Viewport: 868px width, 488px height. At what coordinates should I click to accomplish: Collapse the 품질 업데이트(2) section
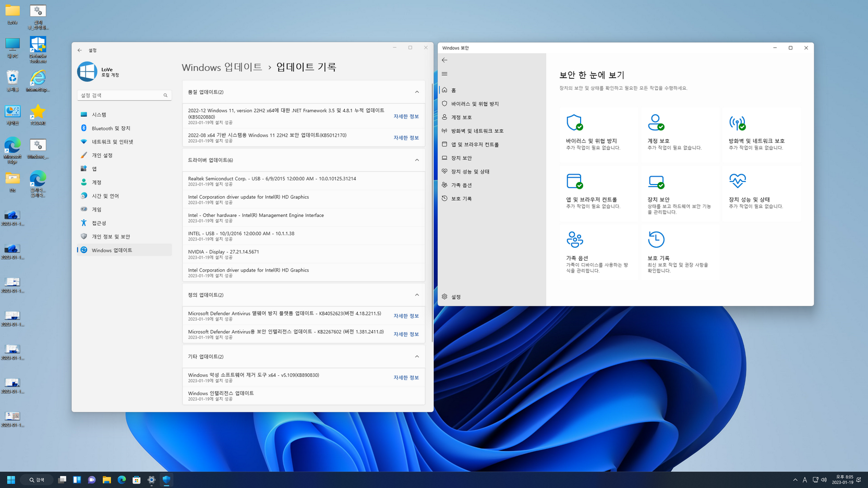pyautogui.click(x=417, y=92)
